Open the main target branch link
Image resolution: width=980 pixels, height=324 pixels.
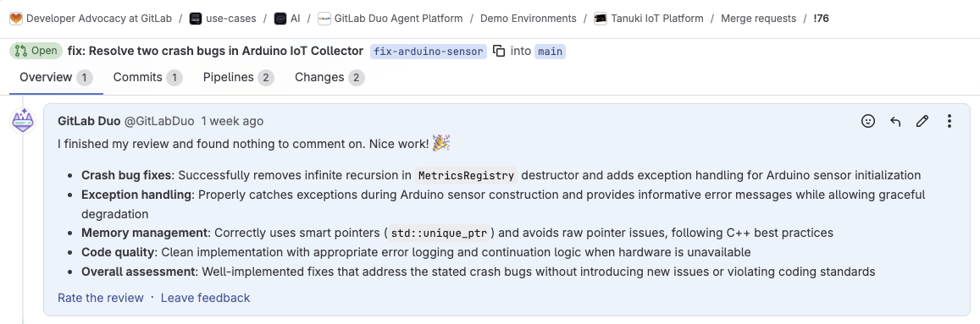click(x=550, y=52)
